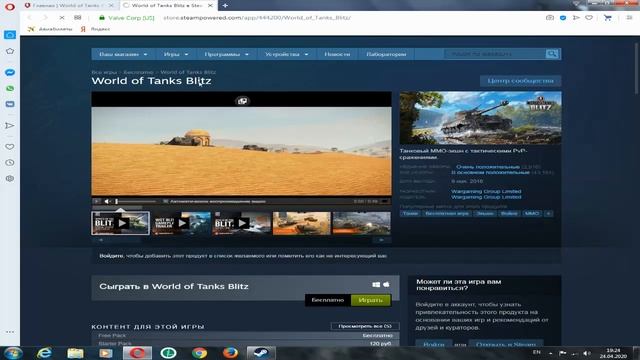The height and width of the screenshot is (360, 640).
Task: Select the 'MMO' tag
Action: click(532, 213)
